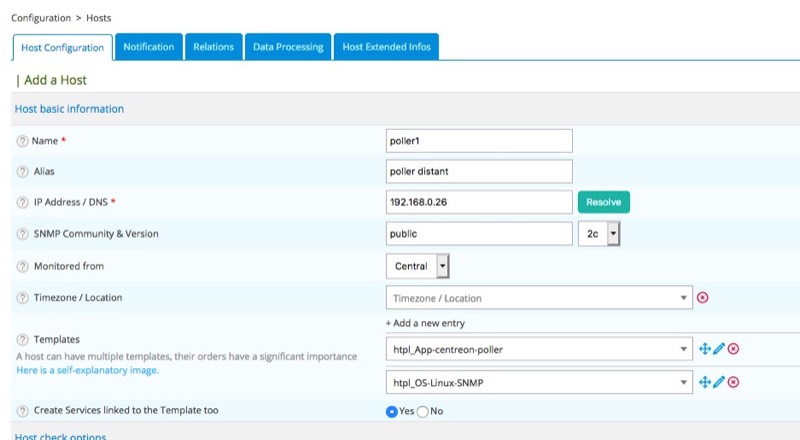The width and height of the screenshot is (800, 440).
Task: Click into the Alias input field
Action: coord(479,171)
